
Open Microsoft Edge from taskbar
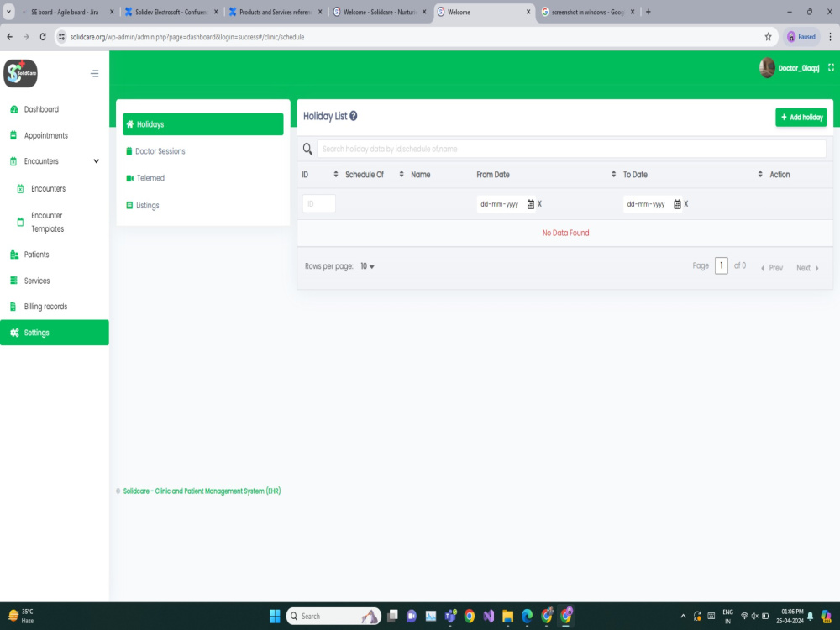pyautogui.click(x=528, y=616)
